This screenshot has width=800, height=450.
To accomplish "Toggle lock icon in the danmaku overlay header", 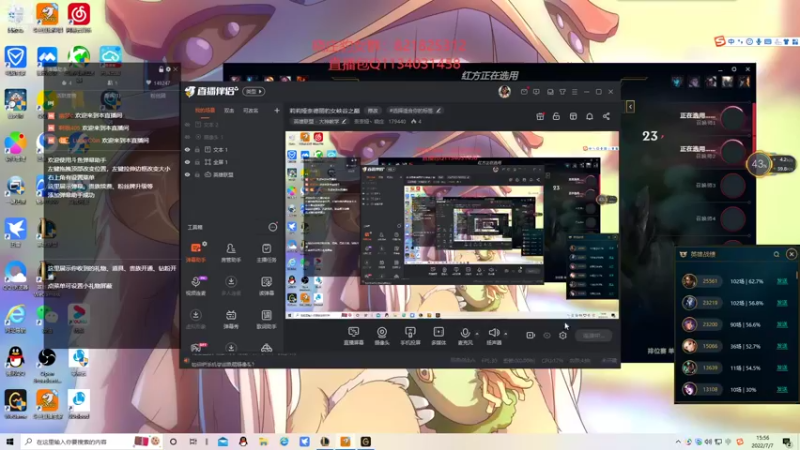I will [x=161, y=69].
